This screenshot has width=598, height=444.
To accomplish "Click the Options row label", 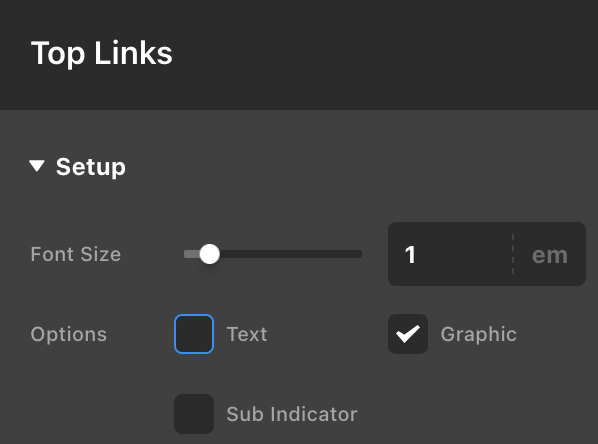I will pos(69,334).
